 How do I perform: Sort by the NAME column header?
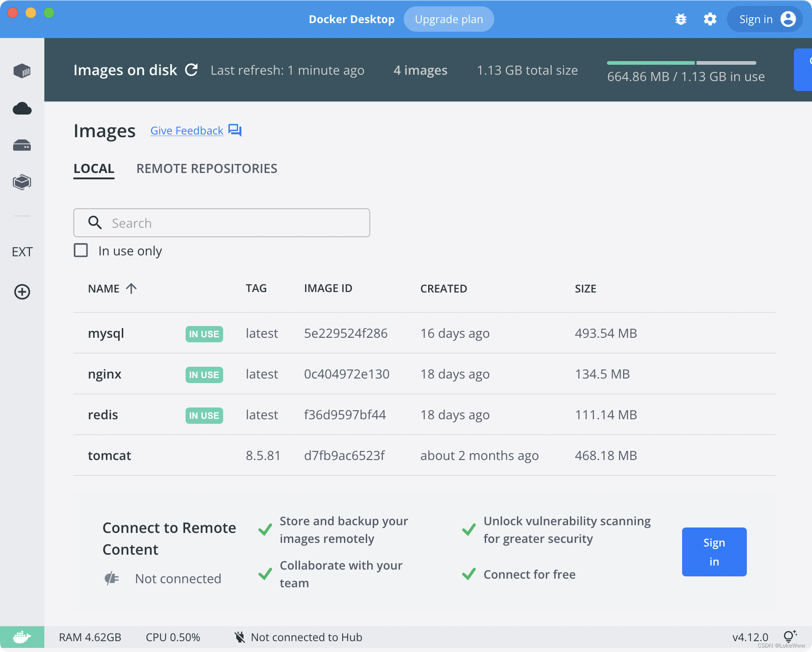pos(104,289)
